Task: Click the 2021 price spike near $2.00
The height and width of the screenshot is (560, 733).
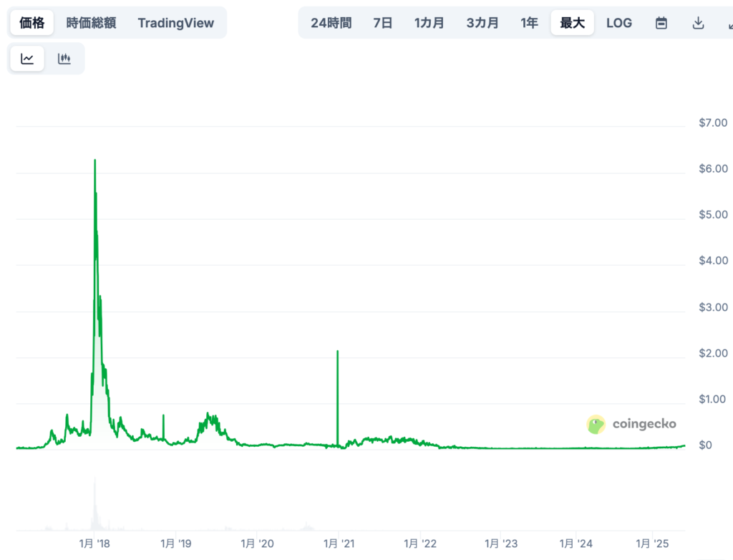Action: click(338, 352)
